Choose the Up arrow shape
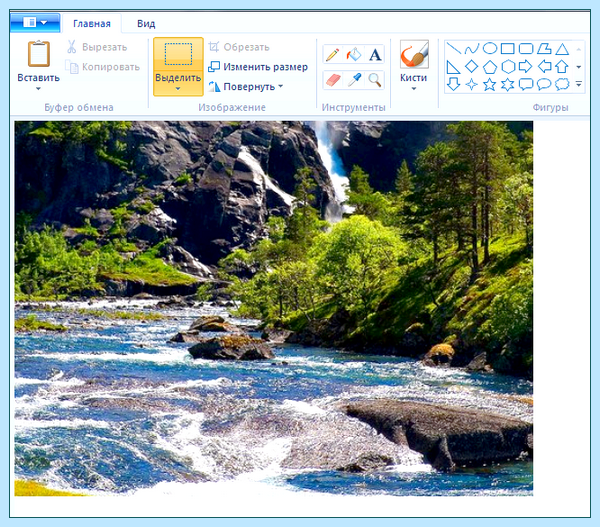600x527 pixels. tap(562, 67)
